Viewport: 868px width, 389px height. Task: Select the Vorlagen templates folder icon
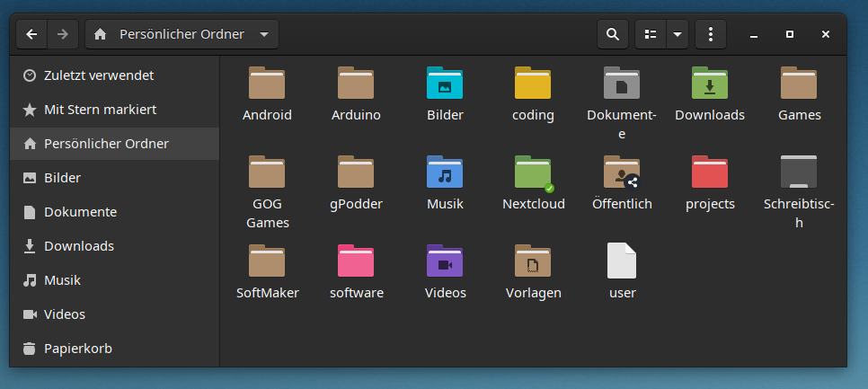click(533, 261)
